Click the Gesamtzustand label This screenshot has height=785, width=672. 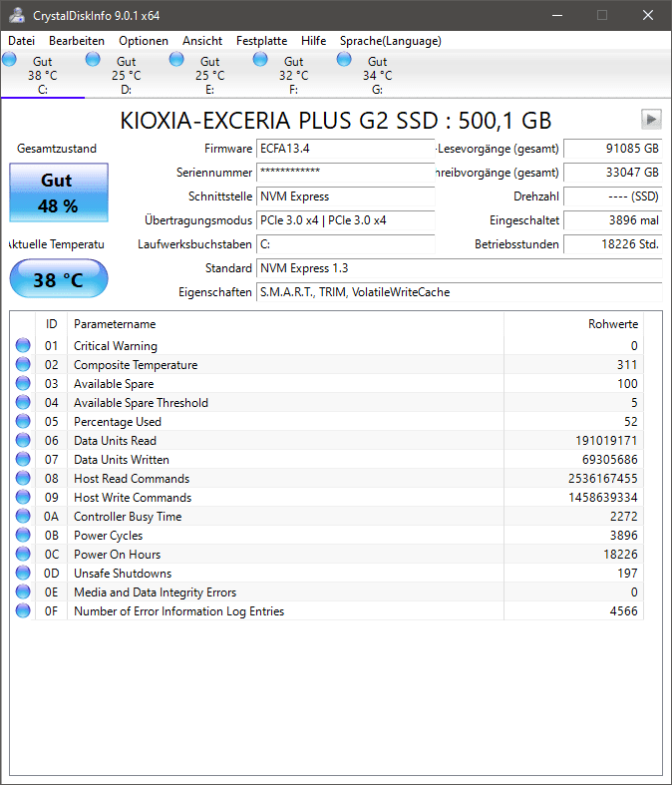(57, 149)
